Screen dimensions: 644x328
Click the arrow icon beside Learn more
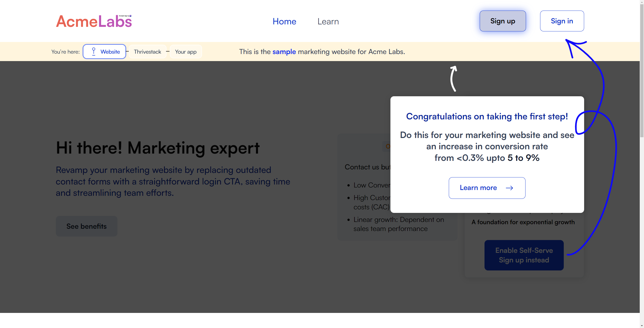pos(509,188)
